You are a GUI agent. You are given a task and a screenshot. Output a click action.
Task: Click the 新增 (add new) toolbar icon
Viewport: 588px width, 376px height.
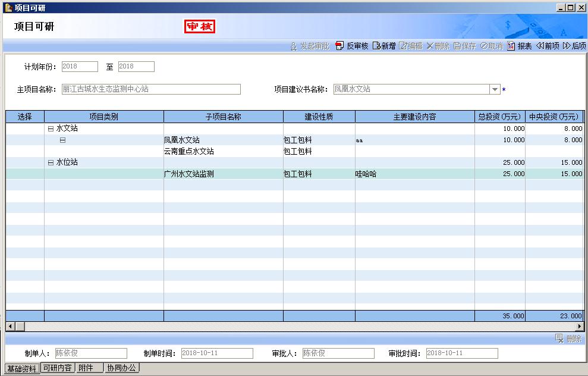tap(376, 46)
